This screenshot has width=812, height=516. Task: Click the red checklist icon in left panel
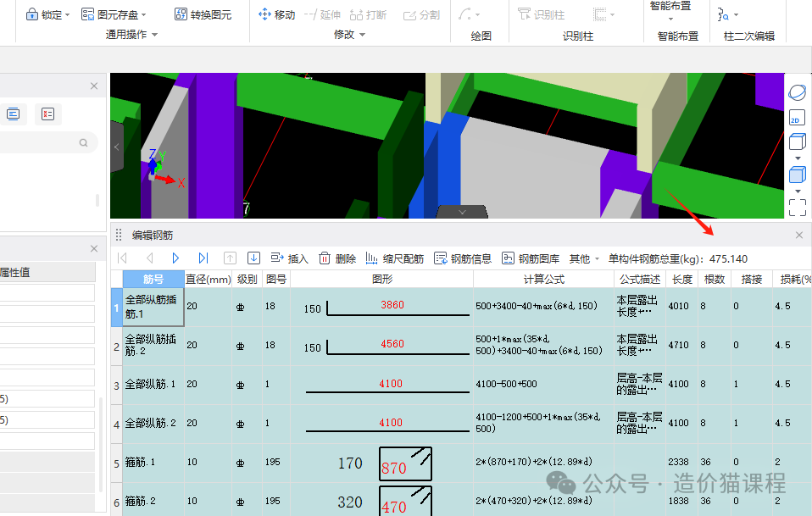coord(47,114)
